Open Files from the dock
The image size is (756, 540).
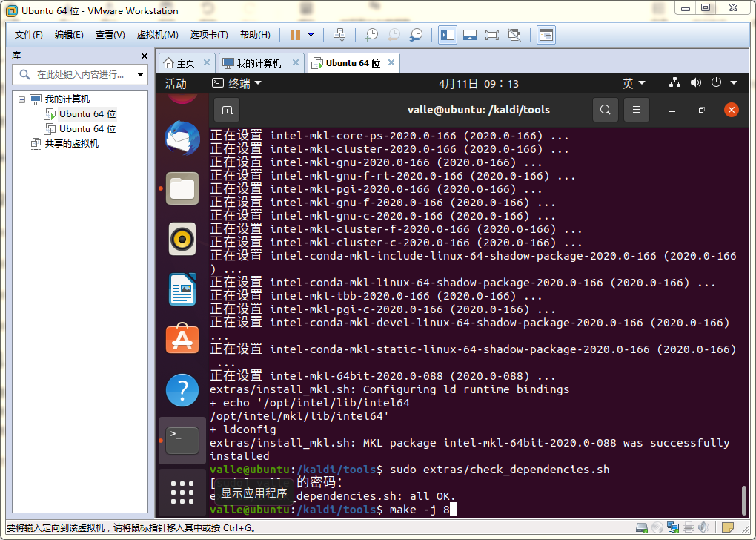click(182, 188)
